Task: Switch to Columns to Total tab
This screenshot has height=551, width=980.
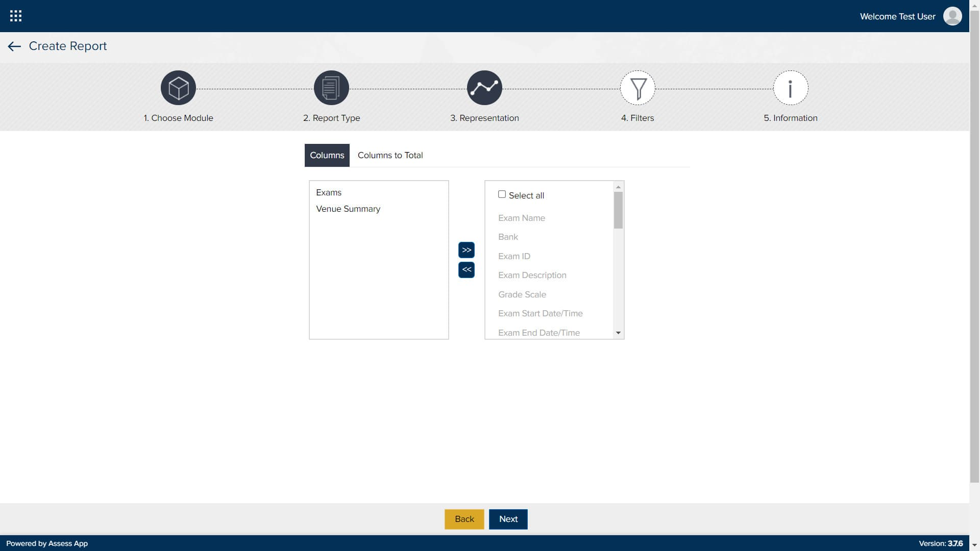Action: [x=390, y=155]
